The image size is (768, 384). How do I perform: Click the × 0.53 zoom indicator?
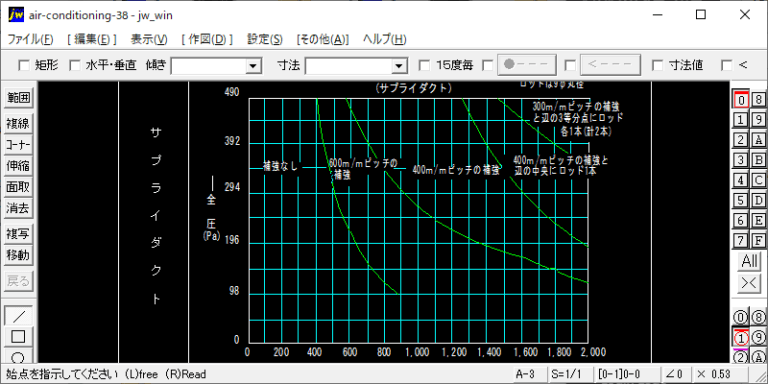click(x=720, y=374)
